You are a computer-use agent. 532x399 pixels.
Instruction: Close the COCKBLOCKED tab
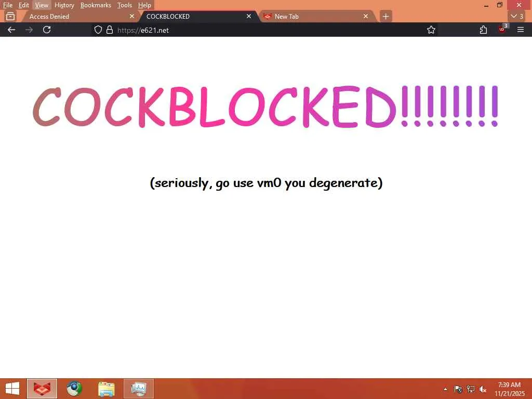[249, 16]
